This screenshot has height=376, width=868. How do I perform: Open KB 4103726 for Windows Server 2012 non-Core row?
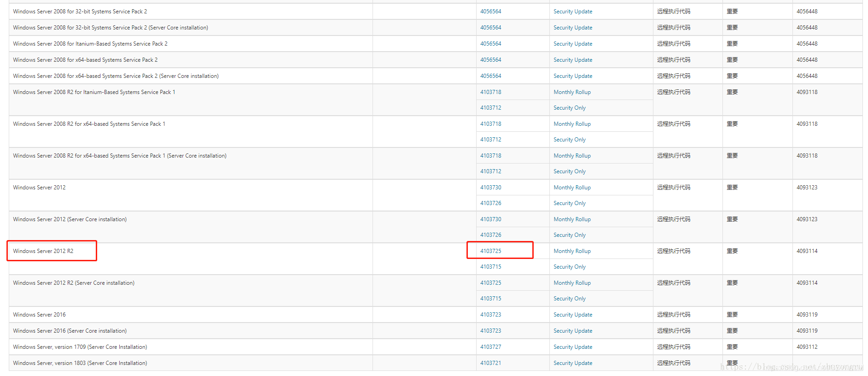click(x=490, y=203)
